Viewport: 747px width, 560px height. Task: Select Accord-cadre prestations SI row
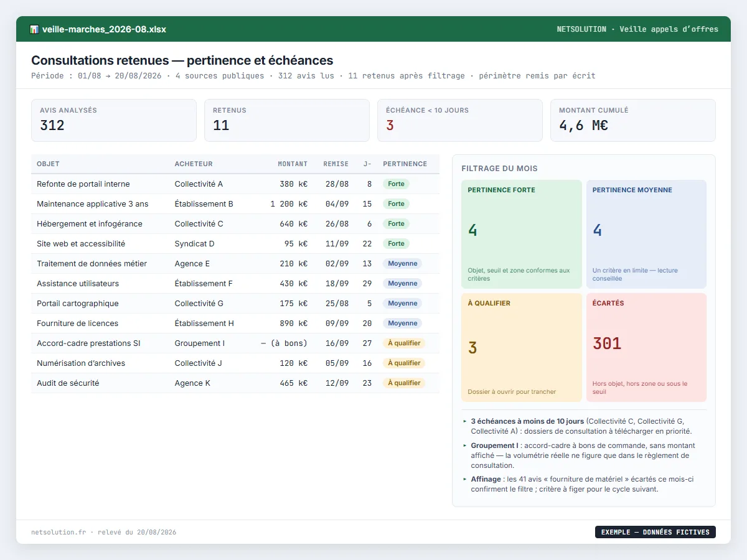pos(235,343)
